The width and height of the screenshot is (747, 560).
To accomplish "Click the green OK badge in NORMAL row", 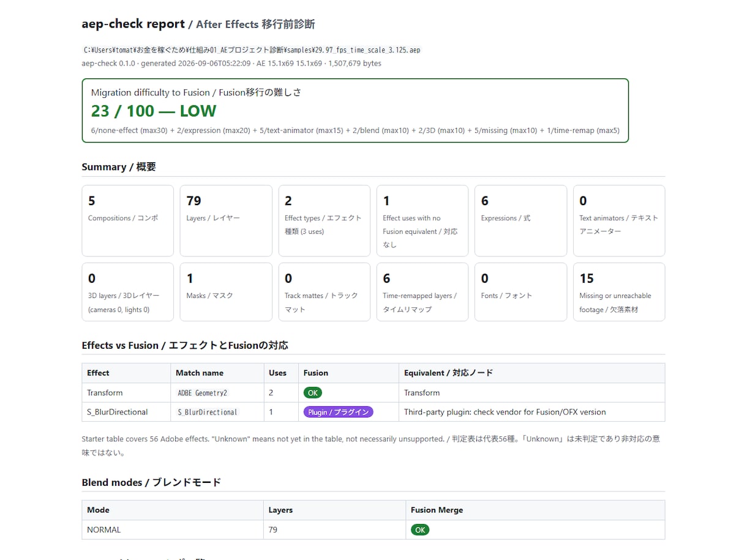I will point(420,530).
